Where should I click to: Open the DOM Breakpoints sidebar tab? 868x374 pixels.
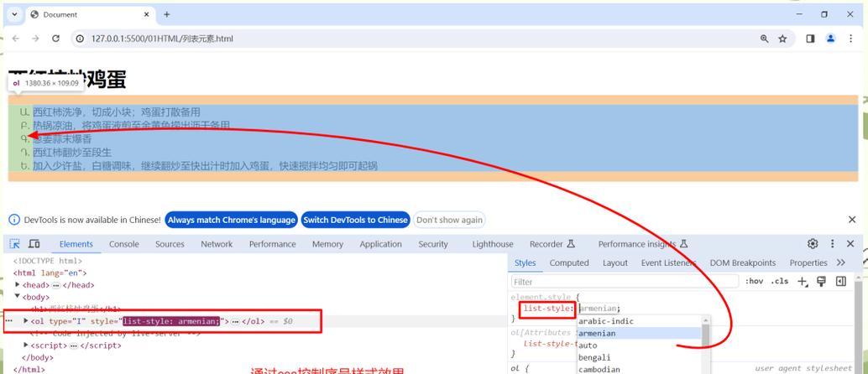point(743,262)
